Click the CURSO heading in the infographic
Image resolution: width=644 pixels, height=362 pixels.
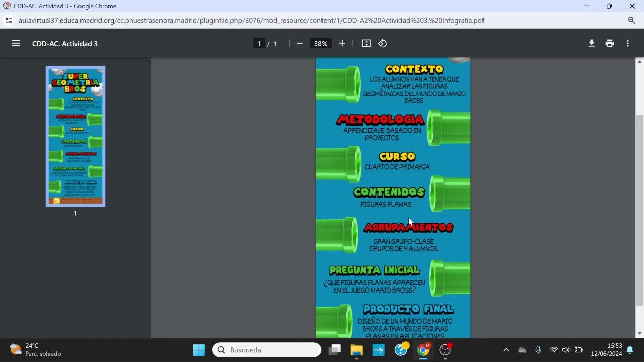click(x=397, y=157)
